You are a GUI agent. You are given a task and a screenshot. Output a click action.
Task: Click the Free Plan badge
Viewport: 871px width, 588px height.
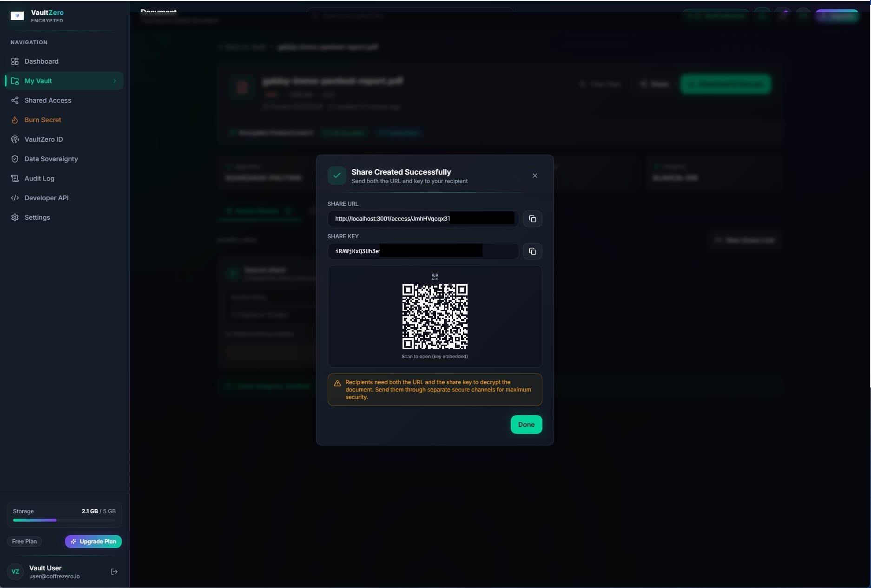tap(24, 542)
